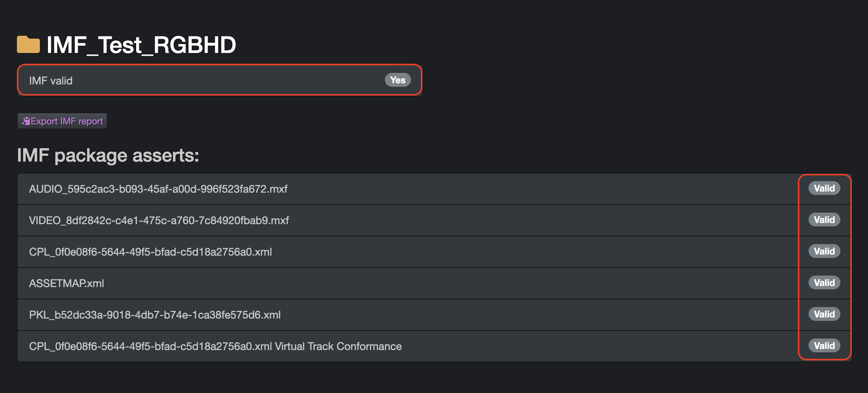
Task: Open the CPL_0f0e08f6 xml assert entry
Action: click(150, 252)
